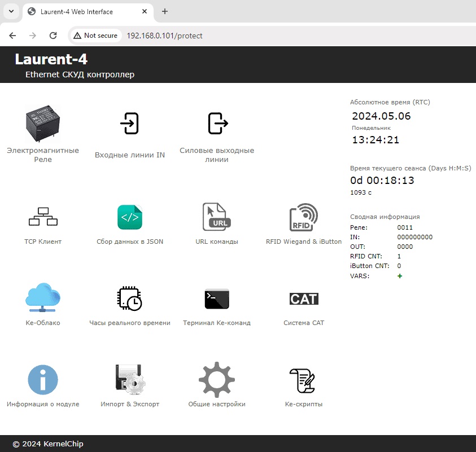Click the Электромагнитные Реле label
The image size is (476, 452).
point(43,155)
